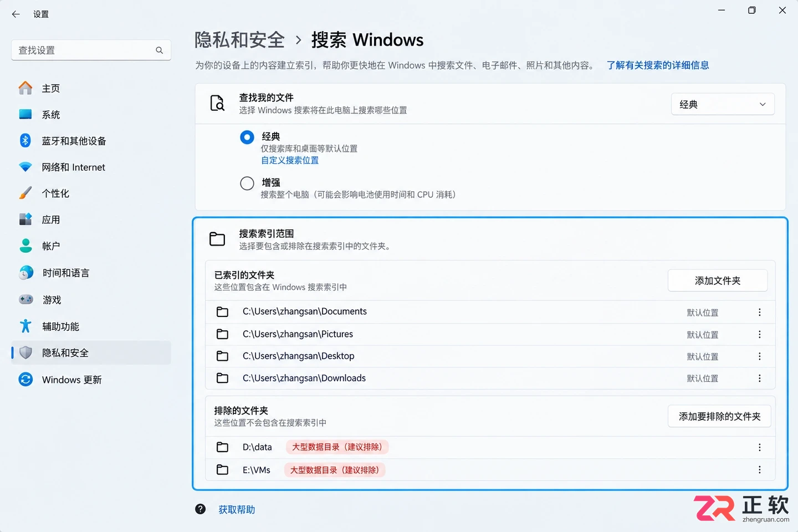Click the Windows 更新 sync icon
The width and height of the screenshot is (798, 532).
[x=25, y=379]
